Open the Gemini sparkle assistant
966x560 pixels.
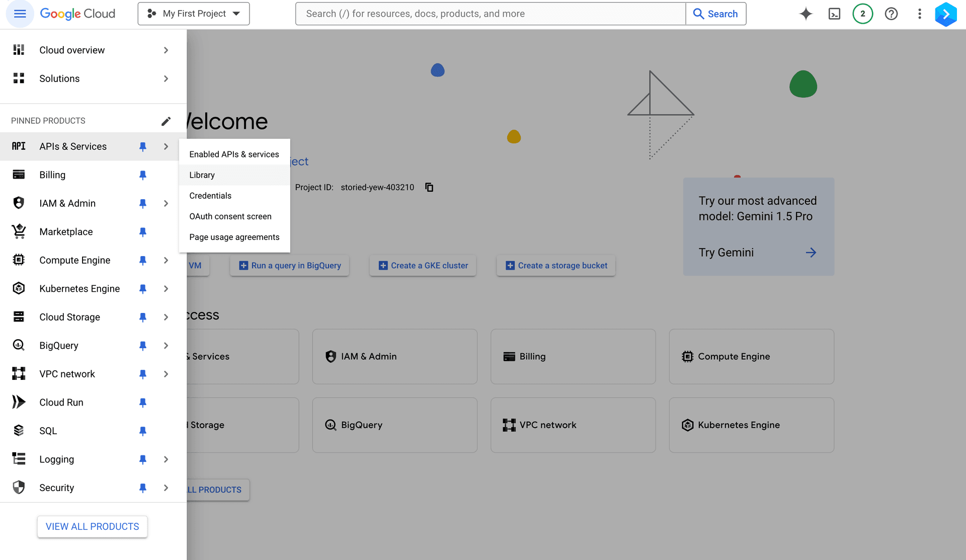(x=806, y=14)
